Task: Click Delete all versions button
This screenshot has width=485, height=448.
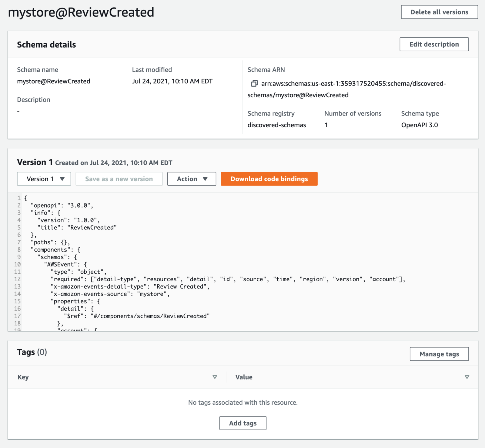Action: tap(440, 12)
